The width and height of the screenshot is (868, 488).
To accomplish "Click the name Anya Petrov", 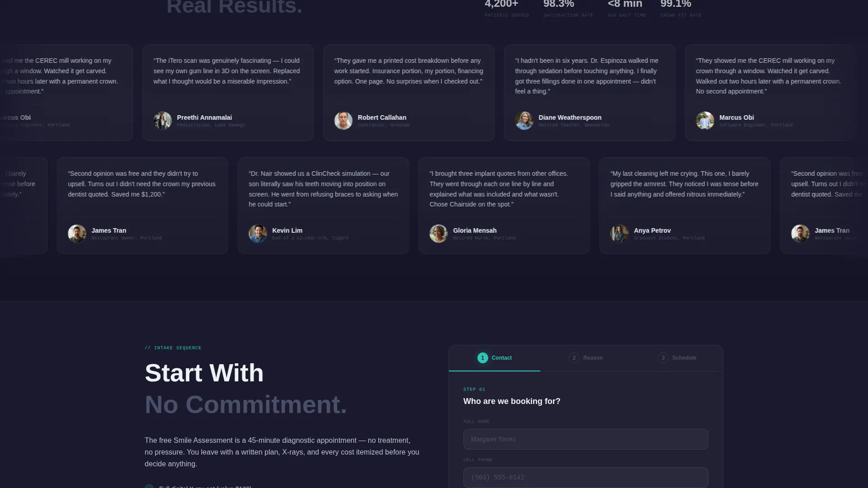I will [652, 230].
